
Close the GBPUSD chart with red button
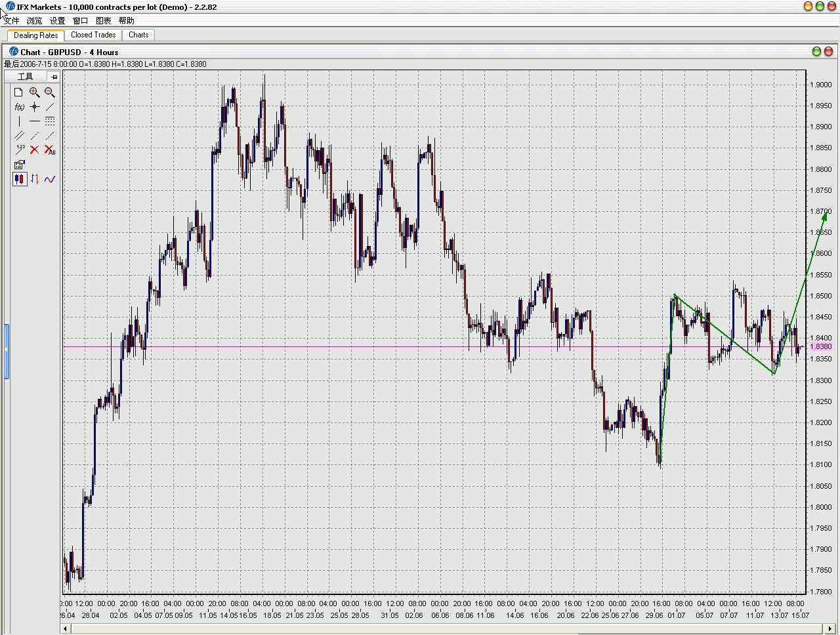828,51
